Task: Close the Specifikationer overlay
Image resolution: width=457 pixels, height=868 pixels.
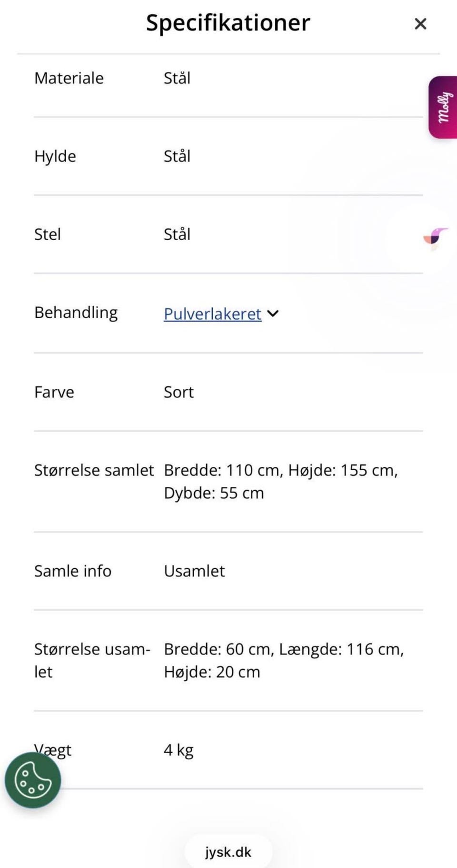Action: [420, 23]
